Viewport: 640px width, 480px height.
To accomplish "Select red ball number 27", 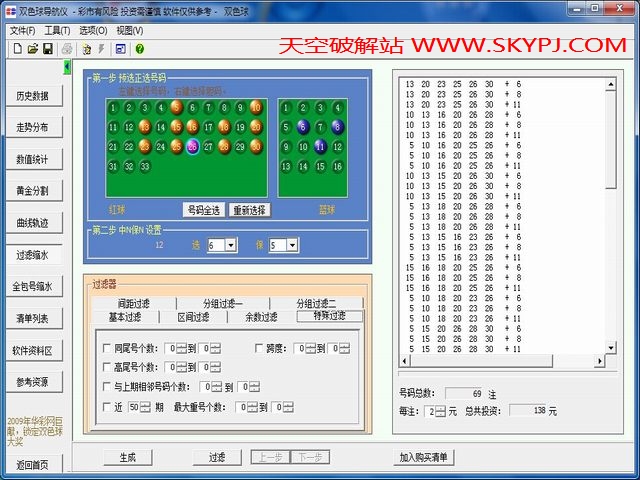I will [x=208, y=147].
